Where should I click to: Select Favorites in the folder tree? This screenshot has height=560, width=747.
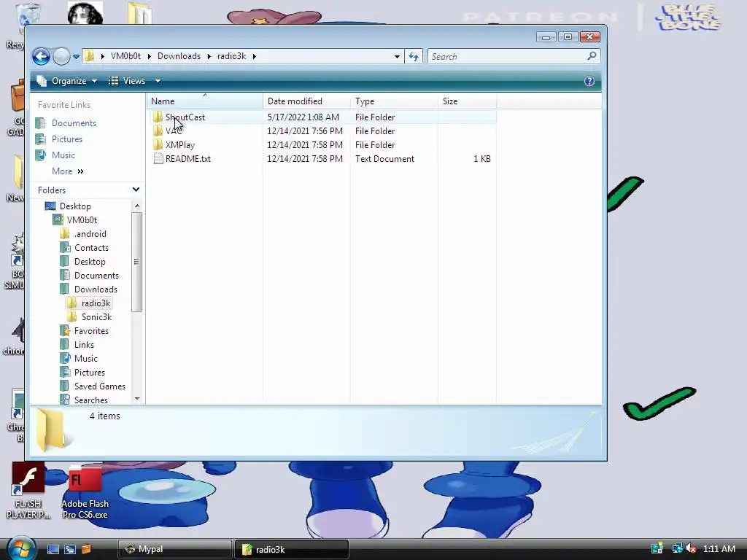91,330
